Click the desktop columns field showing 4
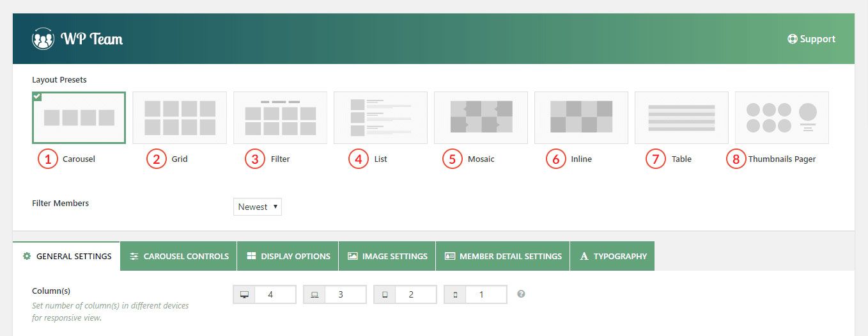The width and height of the screenshot is (868, 336). point(275,294)
